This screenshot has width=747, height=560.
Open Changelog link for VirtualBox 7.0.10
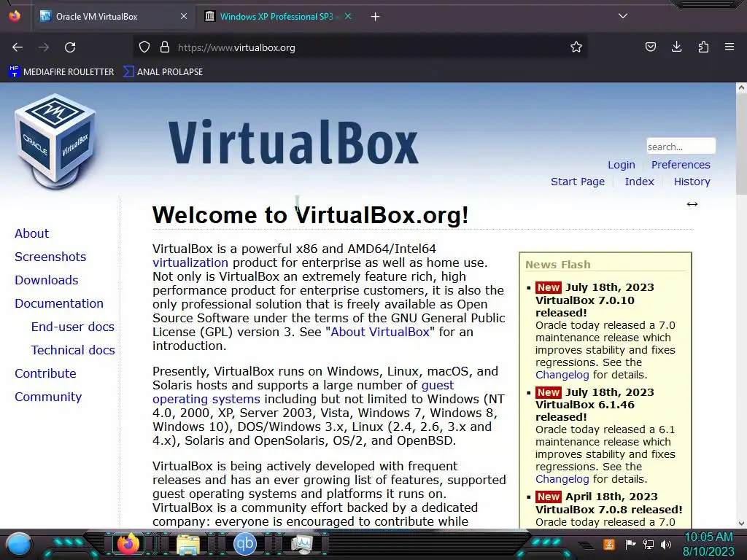click(562, 375)
